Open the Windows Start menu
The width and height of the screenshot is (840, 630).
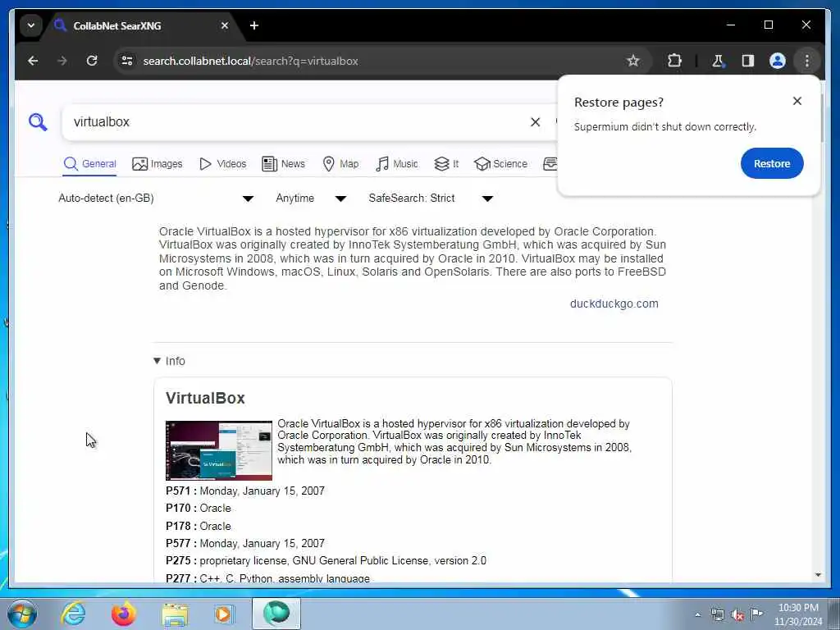coord(22,614)
